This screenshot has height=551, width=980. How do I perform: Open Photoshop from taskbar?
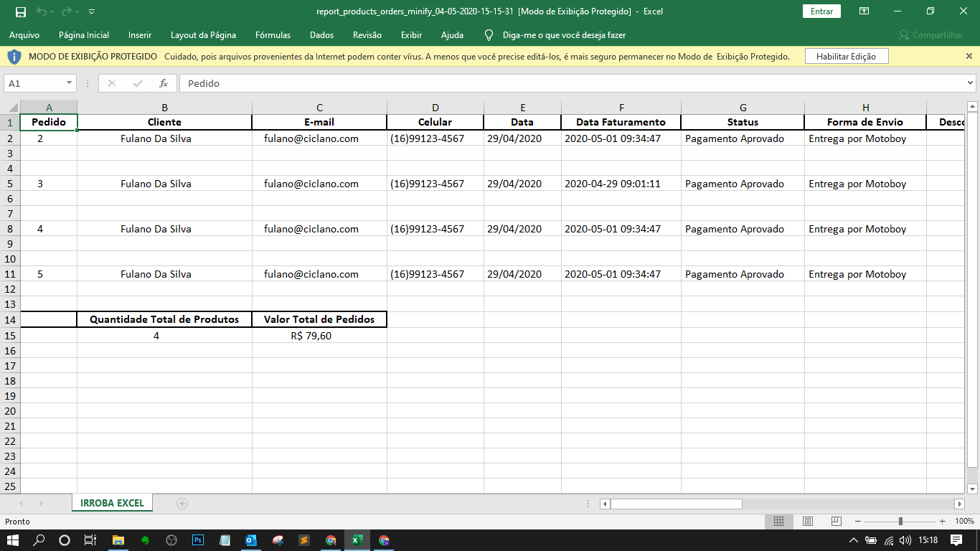click(198, 540)
